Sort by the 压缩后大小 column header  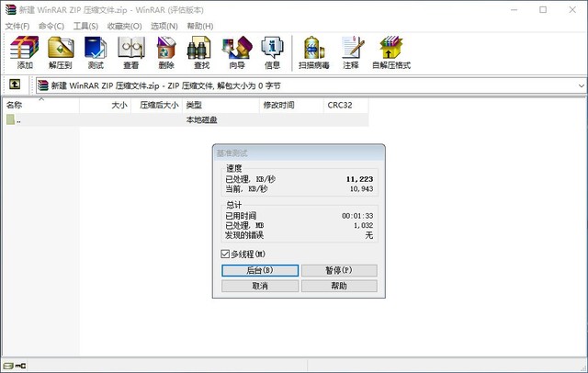click(156, 105)
